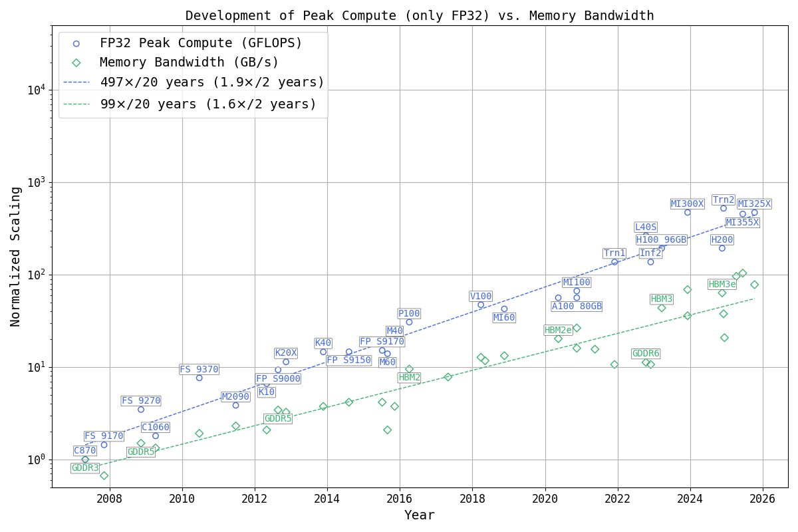Click the 'K40' data label
The height and width of the screenshot is (532, 798).
[323, 342]
